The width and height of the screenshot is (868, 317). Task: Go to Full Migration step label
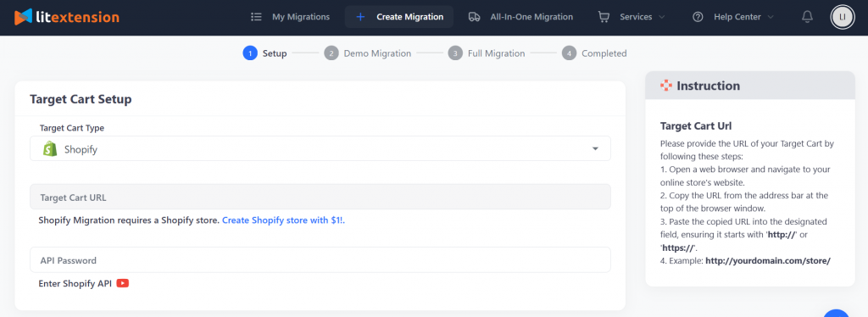coord(497,53)
